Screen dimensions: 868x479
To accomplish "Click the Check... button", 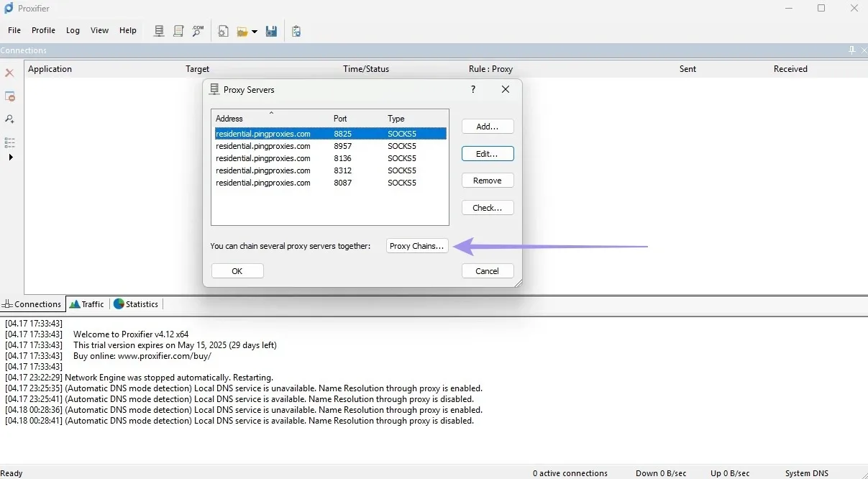I will (x=488, y=208).
